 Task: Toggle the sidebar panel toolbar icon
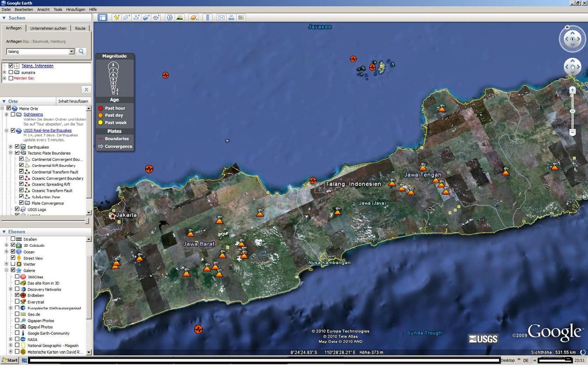coord(102,18)
